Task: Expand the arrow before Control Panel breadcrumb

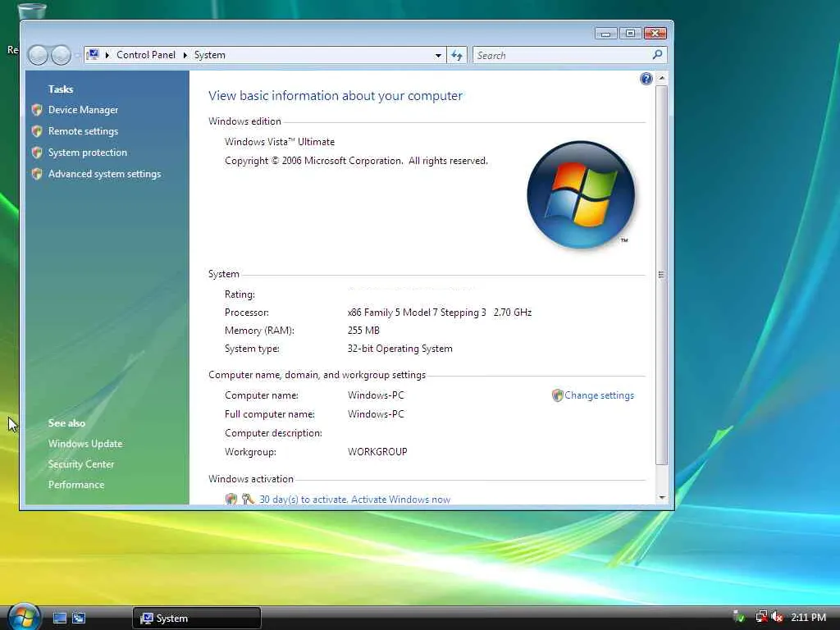Action: [x=107, y=55]
